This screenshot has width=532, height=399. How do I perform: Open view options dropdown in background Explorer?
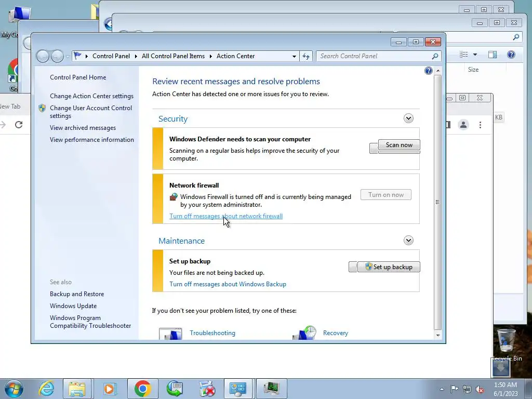475,55
